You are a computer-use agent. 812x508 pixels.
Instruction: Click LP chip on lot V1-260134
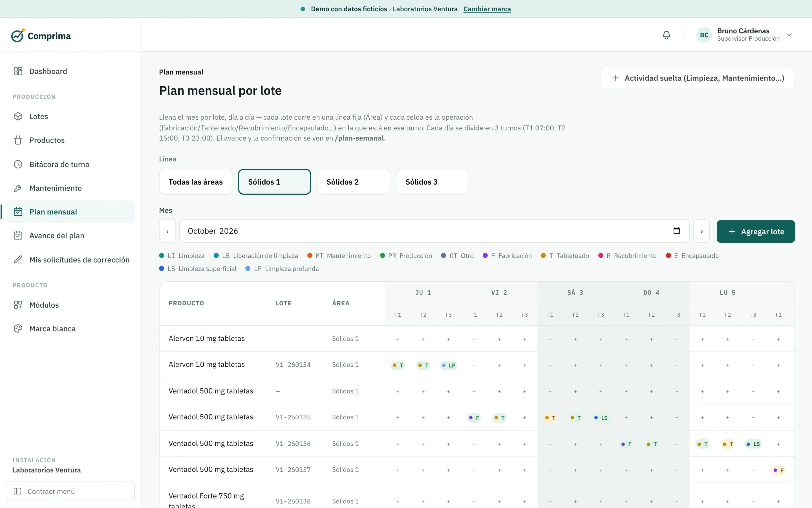448,365
